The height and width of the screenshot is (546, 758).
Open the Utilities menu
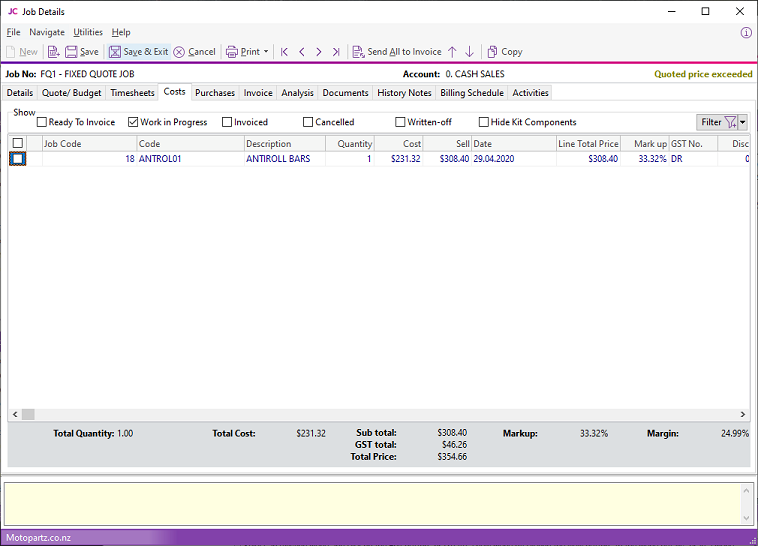(88, 32)
